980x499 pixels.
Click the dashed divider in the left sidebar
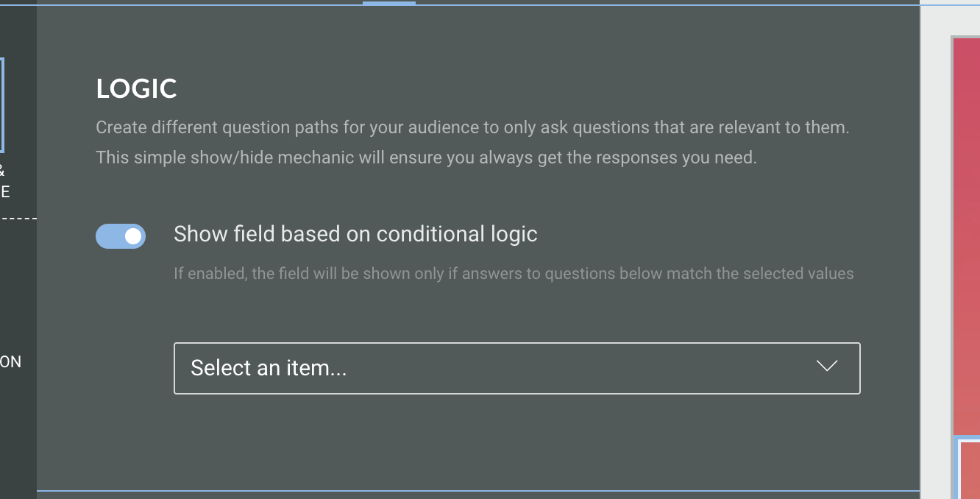tap(18, 219)
